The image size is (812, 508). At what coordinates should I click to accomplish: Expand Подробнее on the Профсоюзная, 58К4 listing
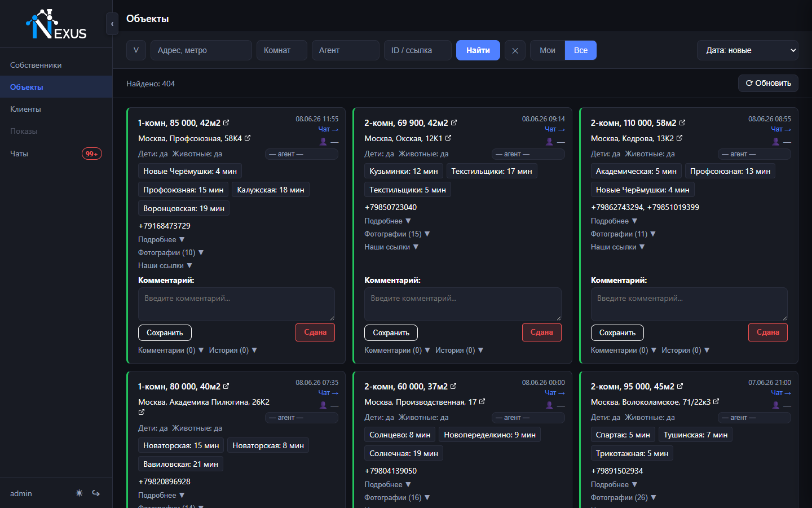coord(162,239)
